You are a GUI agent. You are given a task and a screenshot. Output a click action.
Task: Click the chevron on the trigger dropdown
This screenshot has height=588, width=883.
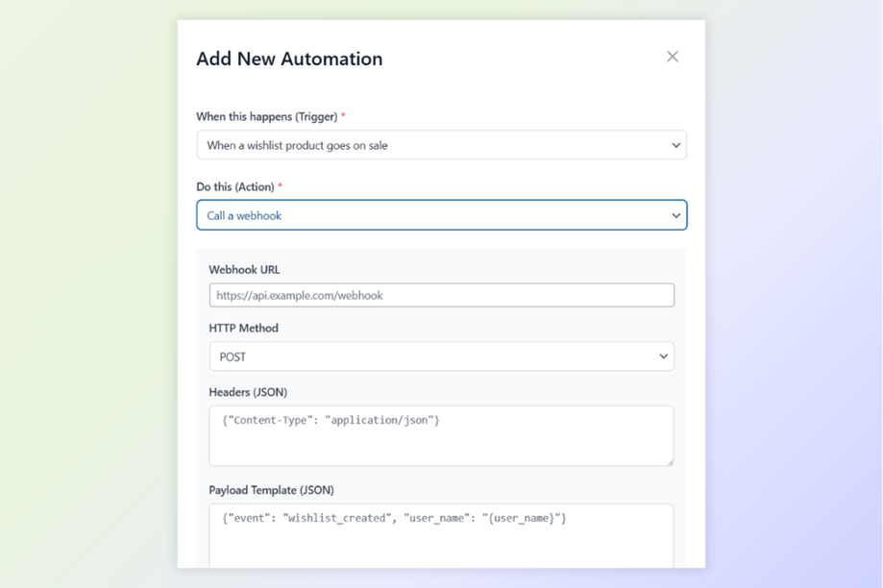click(675, 144)
